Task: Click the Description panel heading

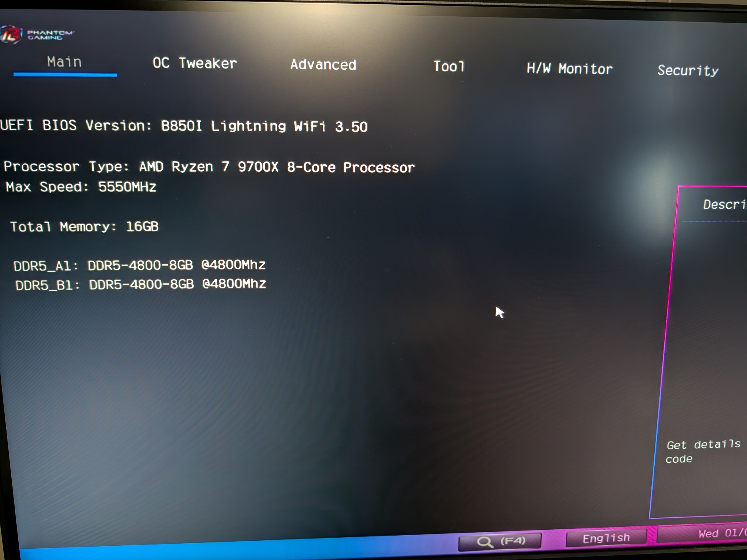Action: pyautogui.click(x=725, y=205)
